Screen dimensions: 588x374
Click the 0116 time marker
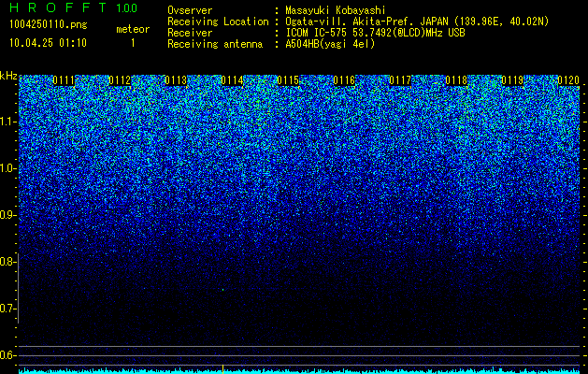pos(344,80)
